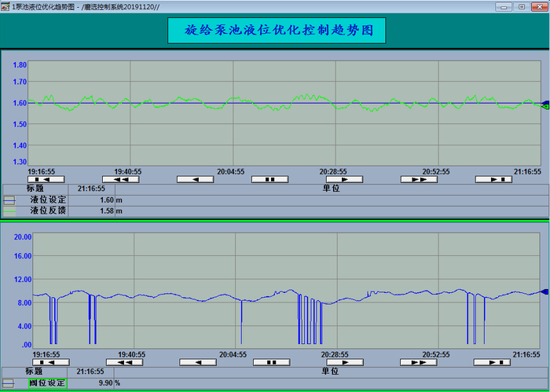The image size is (550, 392).
Task: Jump to end in lower valve trend
Action: click(x=492, y=362)
